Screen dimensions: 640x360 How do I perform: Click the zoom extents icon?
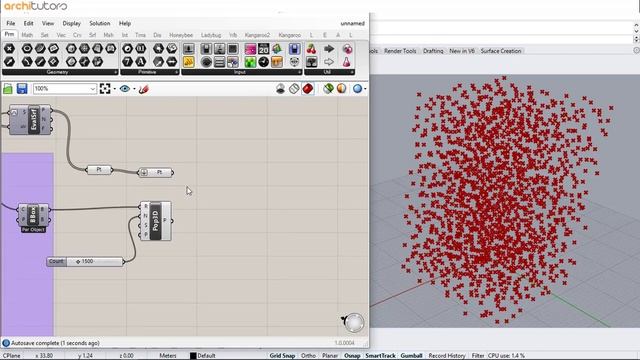coord(105,89)
